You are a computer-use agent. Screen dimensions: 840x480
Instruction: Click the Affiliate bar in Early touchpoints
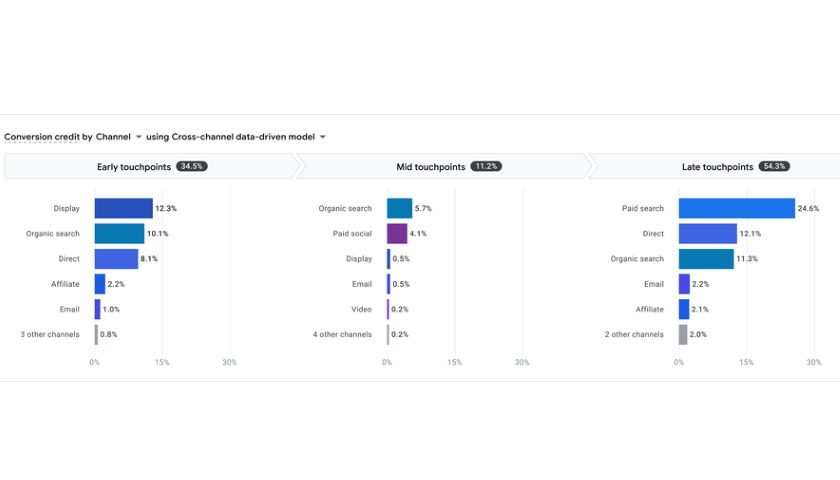(100, 284)
